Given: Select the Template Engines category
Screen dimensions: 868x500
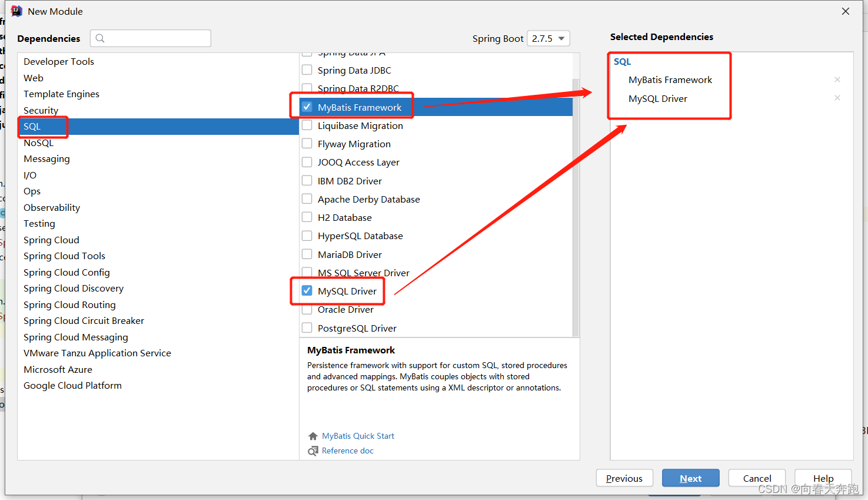Looking at the screenshot, I should point(158,94).
